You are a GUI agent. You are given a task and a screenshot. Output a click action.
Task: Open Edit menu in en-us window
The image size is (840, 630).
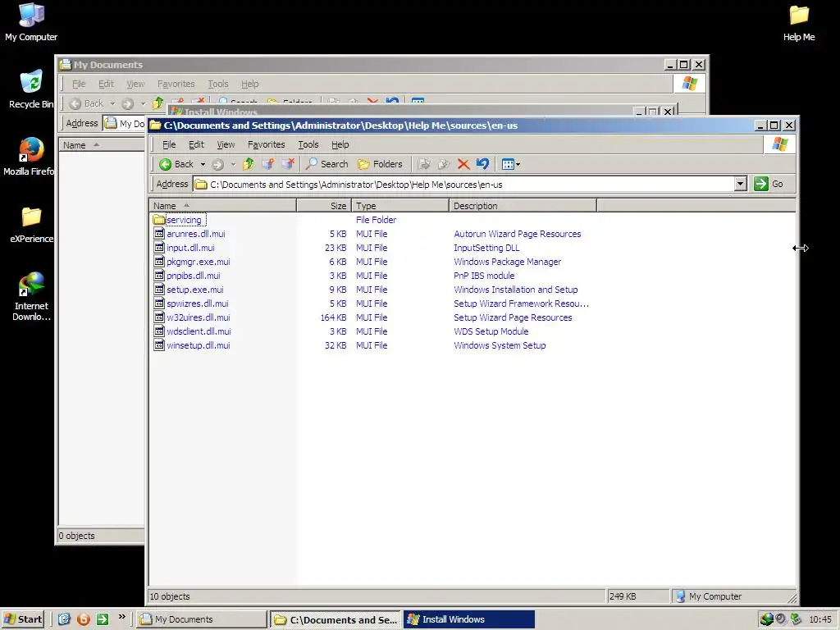[196, 144]
